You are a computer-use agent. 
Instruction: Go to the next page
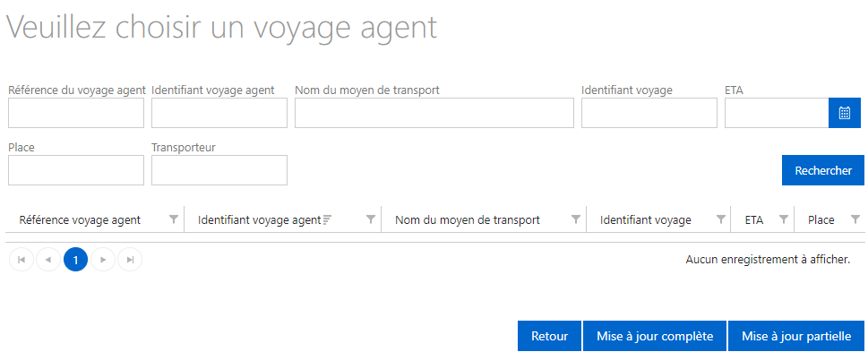pyautogui.click(x=103, y=260)
